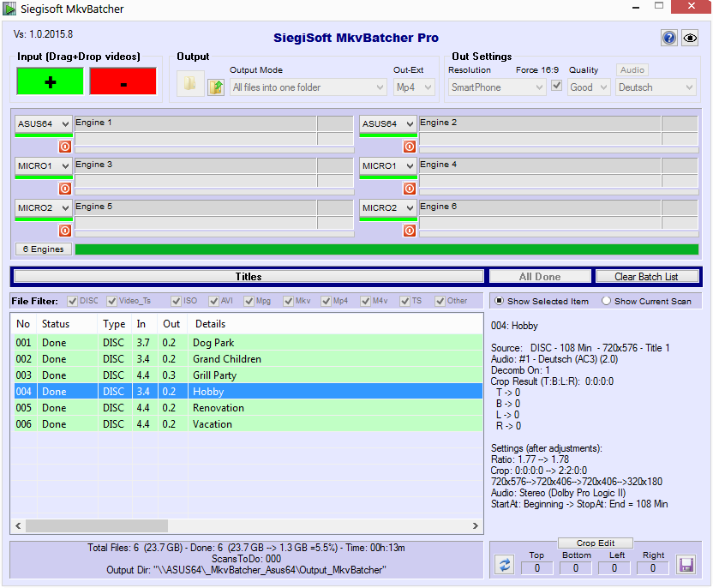Expand the Output Mode dropdown
The image size is (713, 588).
(309, 87)
